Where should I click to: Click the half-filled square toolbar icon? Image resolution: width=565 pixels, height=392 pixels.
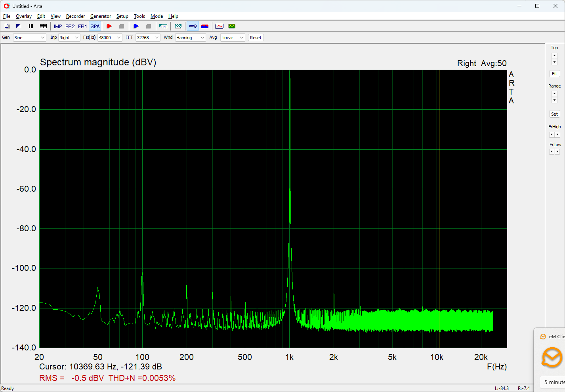[18, 26]
